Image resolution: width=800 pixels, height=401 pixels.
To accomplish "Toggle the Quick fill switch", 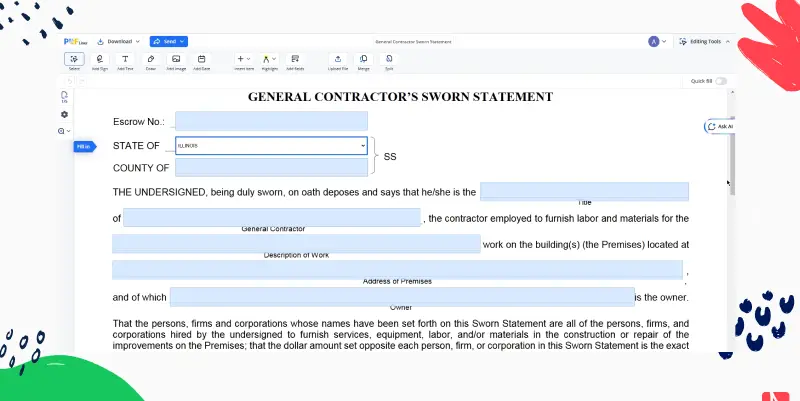I will click(721, 81).
